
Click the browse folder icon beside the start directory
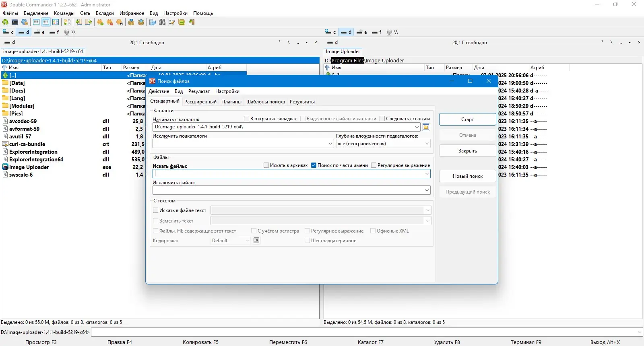pos(426,127)
